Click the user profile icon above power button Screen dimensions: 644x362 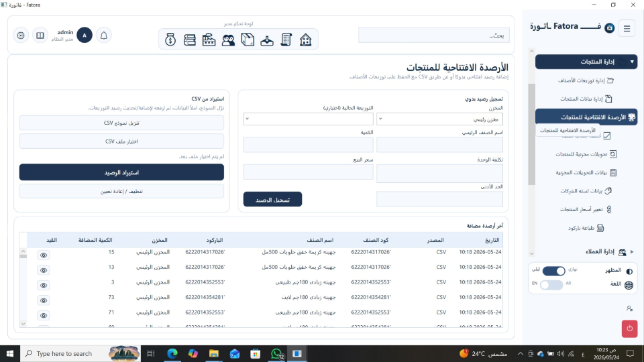630,308
